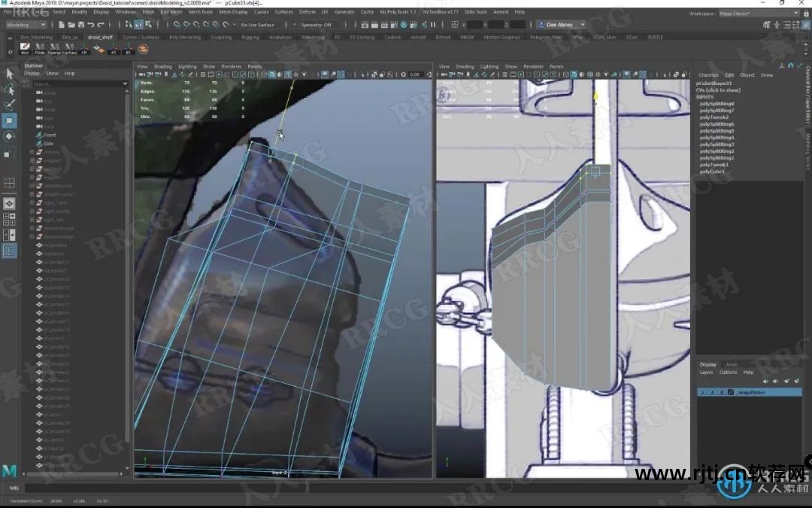Click the Undo arrow icon
This screenshot has width=812, height=508.
pyautogui.click(x=90, y=25)
